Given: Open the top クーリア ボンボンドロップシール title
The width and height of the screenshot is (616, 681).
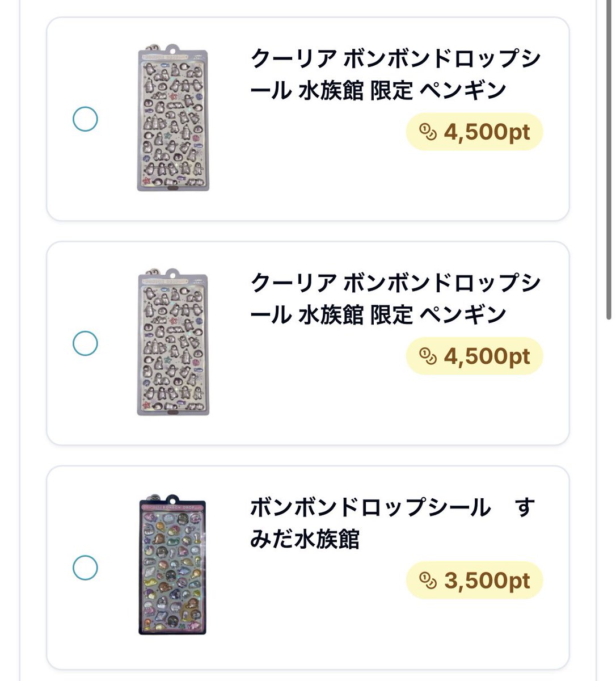Looking at the screenshot, I should pos(395,74).
